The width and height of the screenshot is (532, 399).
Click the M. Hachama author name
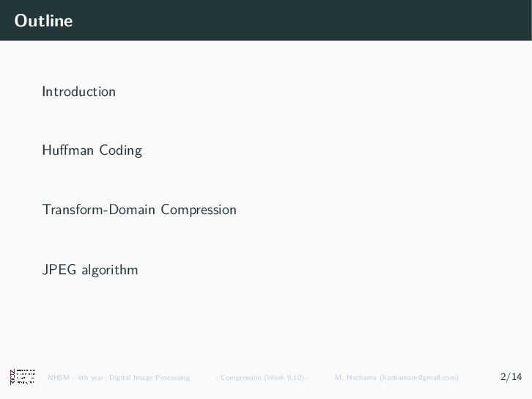click(355, 378)
